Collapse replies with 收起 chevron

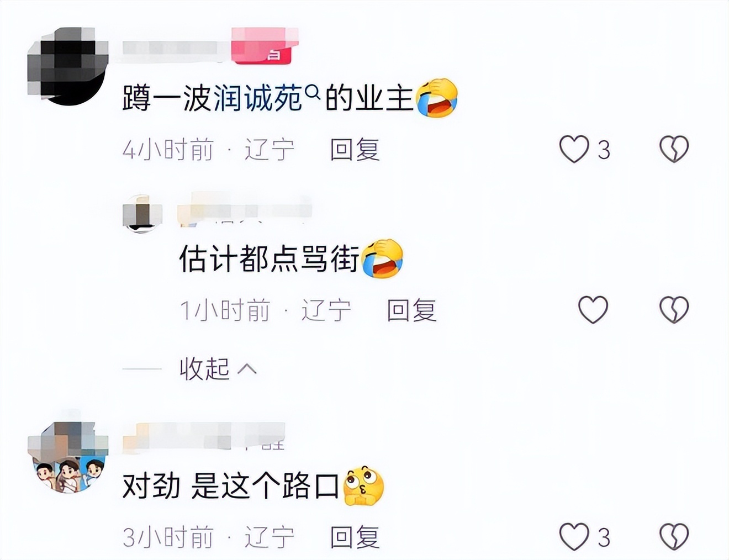(x=247, y=369)
